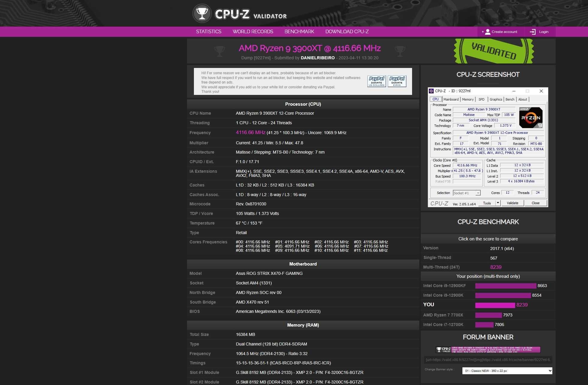Screen dimensions: 588x385
Task: Click the CPU-Z Validator trophy logo
Action: [202, 13]
